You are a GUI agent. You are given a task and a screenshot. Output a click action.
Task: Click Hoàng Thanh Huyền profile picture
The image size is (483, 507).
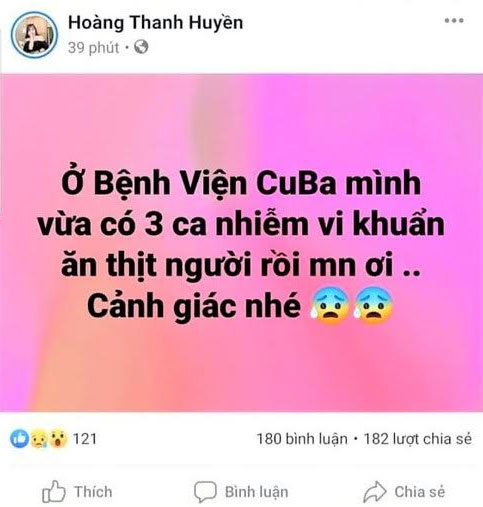pyautogui.click(x=34, y=35)
